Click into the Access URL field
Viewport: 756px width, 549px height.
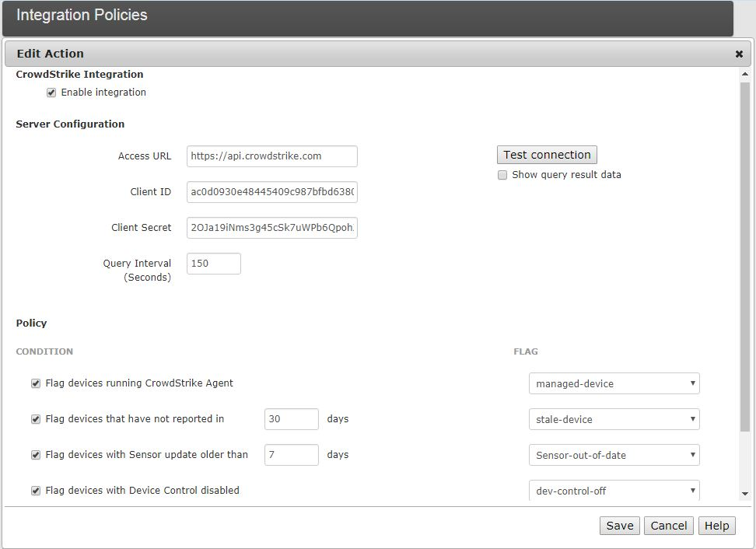[271, 156]
